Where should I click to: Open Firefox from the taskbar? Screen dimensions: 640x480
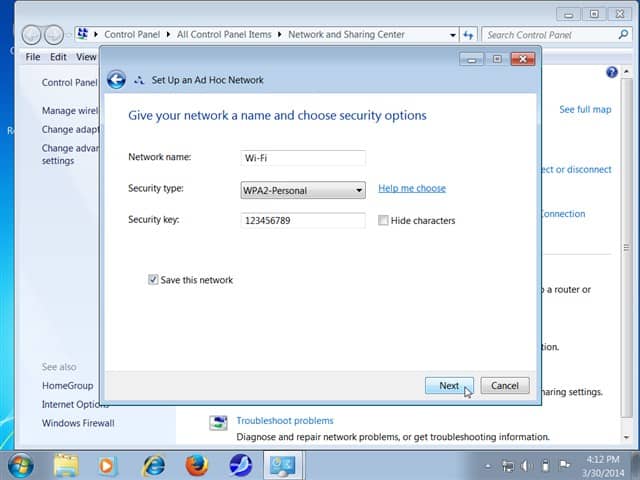197,465
